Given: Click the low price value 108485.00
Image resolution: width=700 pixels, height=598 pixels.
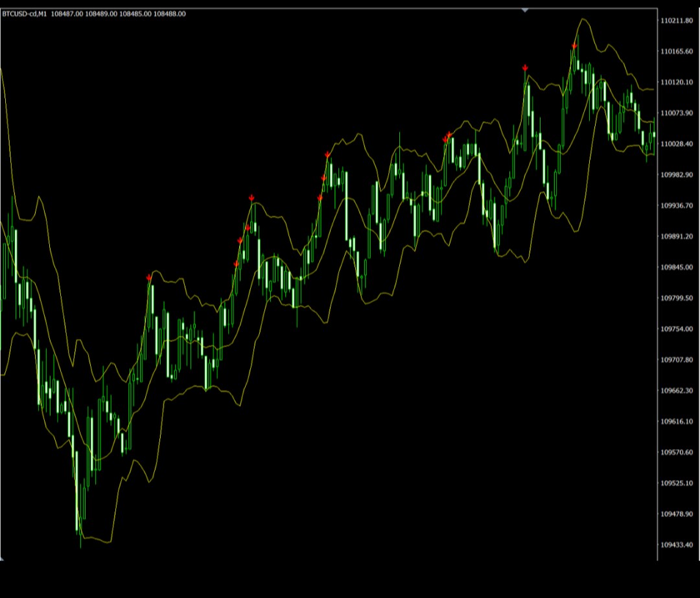Looking at the screenshot, I should click(135, 14).
